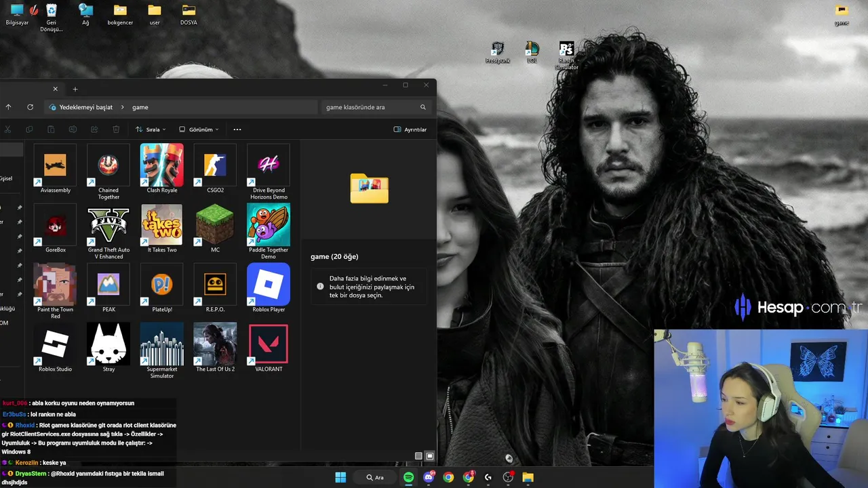
Task: Open Logitech G HUB from taskbar
Action: [488, 477]
